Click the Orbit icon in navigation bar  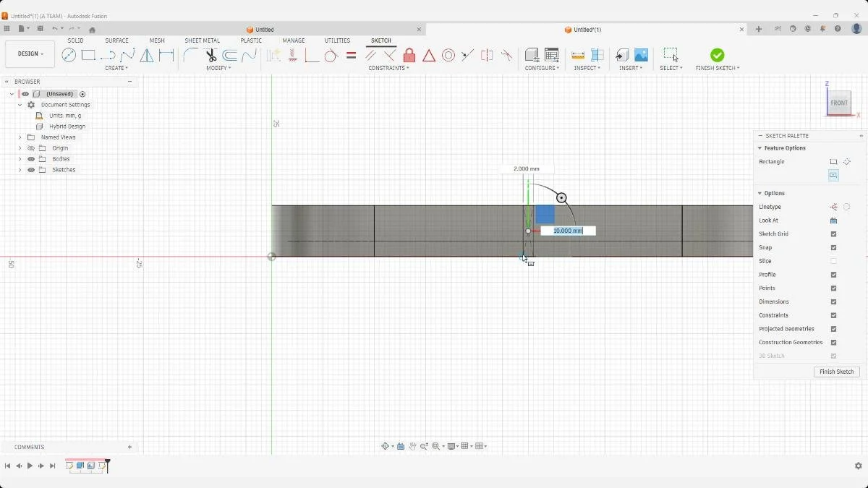[385, 446]
